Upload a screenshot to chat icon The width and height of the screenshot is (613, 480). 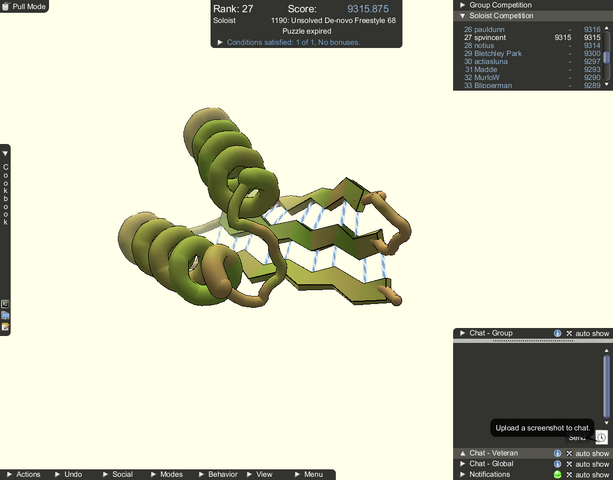(601, 437)
